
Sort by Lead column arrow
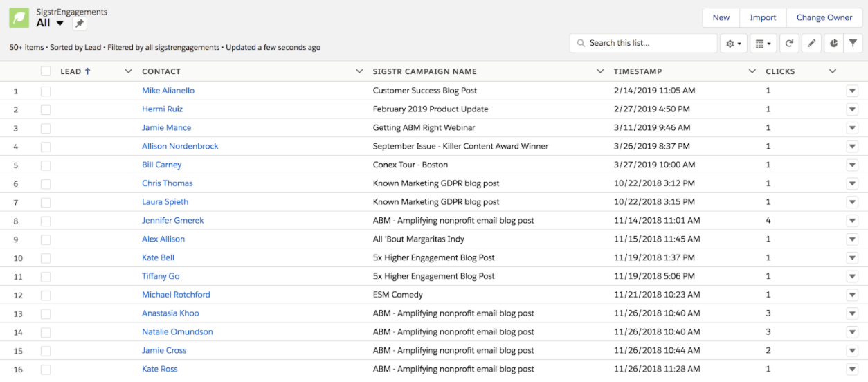coord(88,71)
